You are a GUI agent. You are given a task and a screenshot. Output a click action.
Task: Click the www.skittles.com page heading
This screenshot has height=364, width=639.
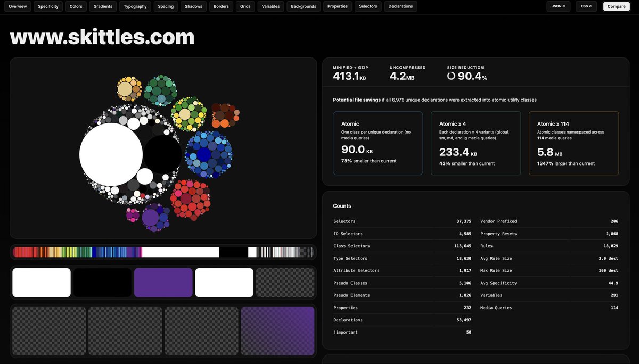click(x=102, y=37)
